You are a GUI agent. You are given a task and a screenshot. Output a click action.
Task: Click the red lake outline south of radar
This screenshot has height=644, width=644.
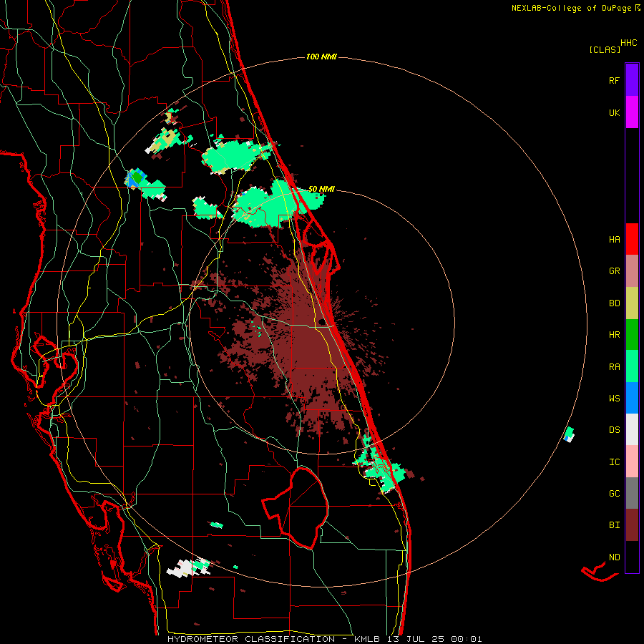(x=296, y=507)
